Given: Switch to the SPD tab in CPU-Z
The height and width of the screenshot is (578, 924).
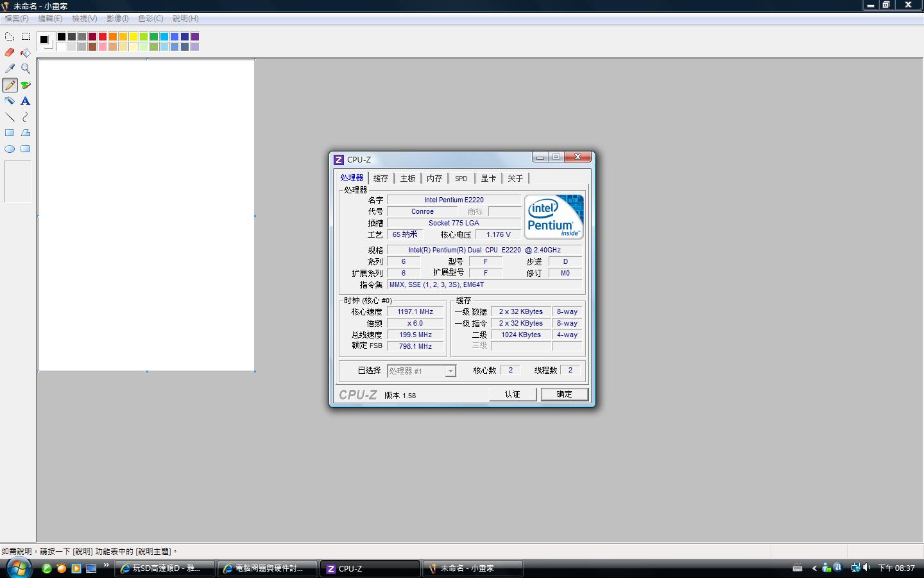Looking at the screenshot, I should pyautogui.click(x=461, y=179).
